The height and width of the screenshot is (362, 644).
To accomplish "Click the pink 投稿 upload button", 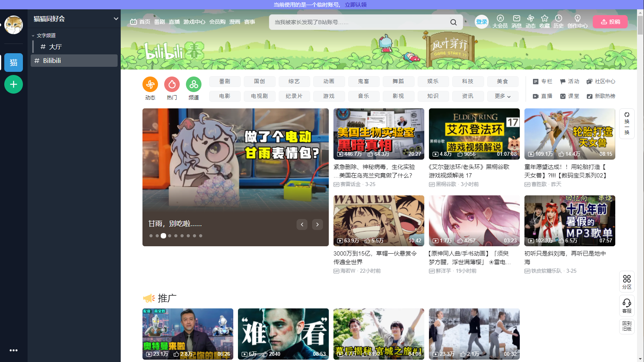I will pos(610,22).
